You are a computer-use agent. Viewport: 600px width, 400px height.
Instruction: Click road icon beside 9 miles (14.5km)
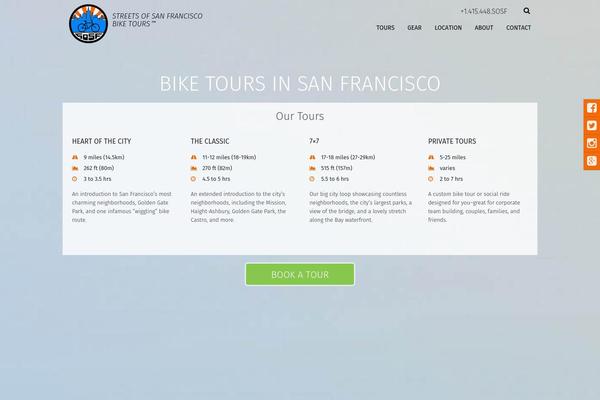point(75,157)
